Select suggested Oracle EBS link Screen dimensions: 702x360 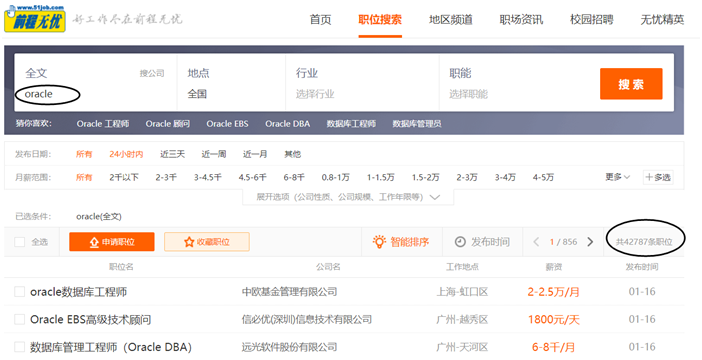(x=227, y=124)
